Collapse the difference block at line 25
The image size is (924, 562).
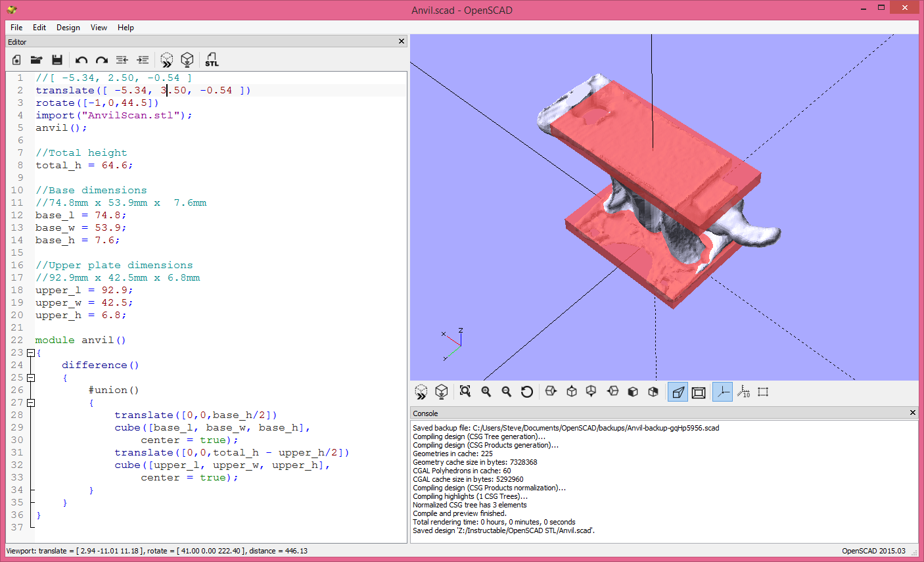30,377
